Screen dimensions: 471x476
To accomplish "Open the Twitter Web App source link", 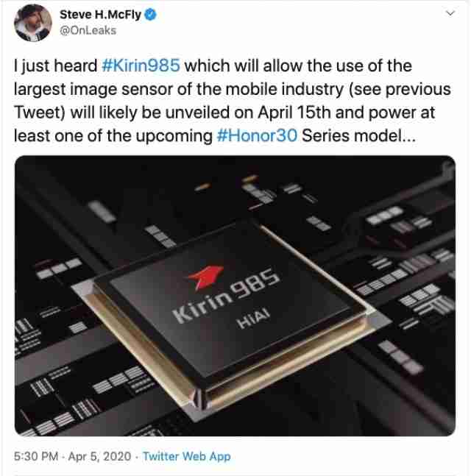I will tap(186, 456).
